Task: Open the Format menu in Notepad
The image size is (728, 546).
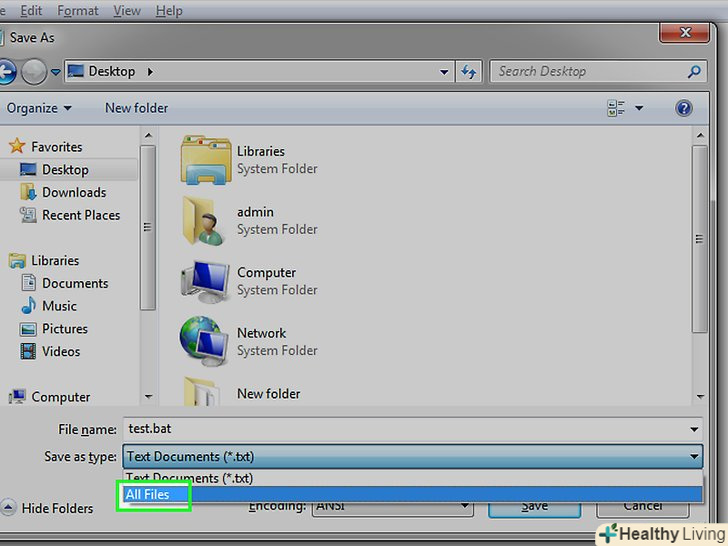Action: click(78, 10)
